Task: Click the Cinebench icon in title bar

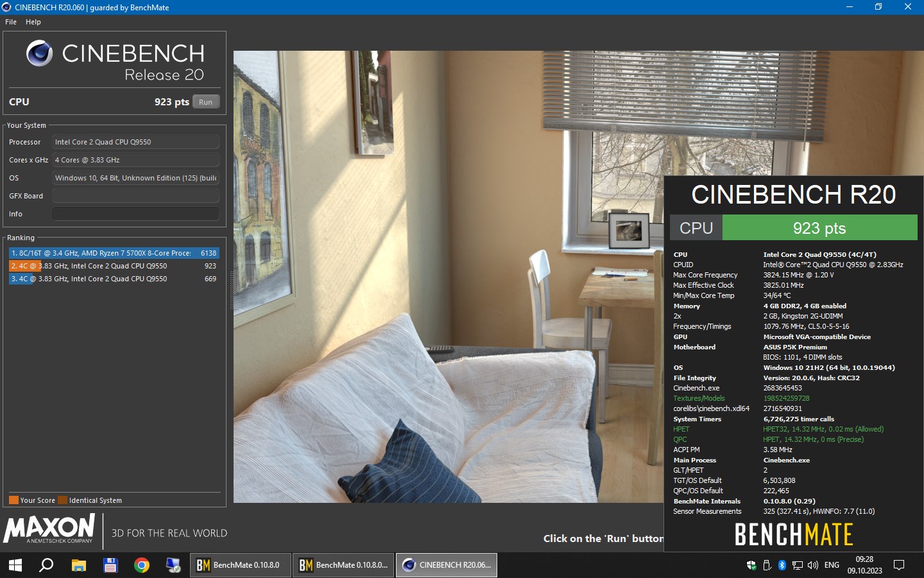Action: coord(7,7)
